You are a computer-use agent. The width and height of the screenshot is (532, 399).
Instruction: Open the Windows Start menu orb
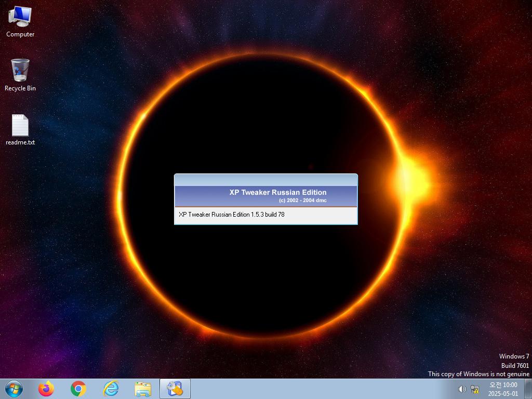[x=14, y=389]
